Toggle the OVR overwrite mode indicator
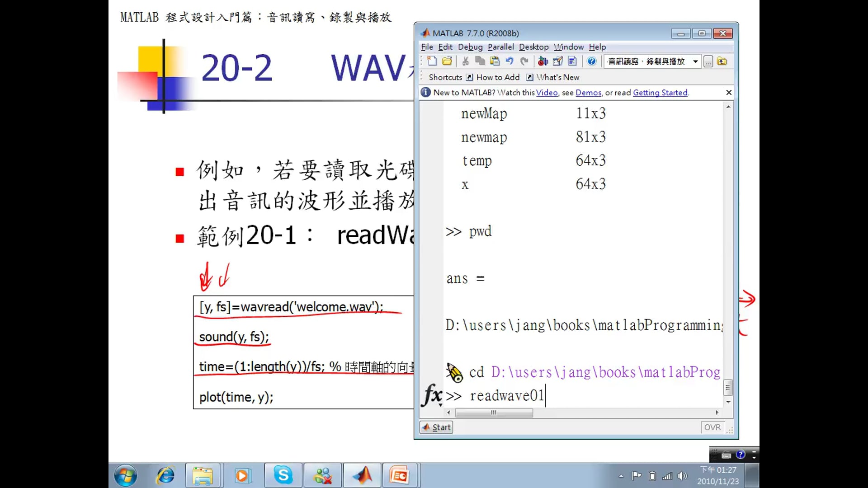Screen dimensions: 868x488 point(712,427)
